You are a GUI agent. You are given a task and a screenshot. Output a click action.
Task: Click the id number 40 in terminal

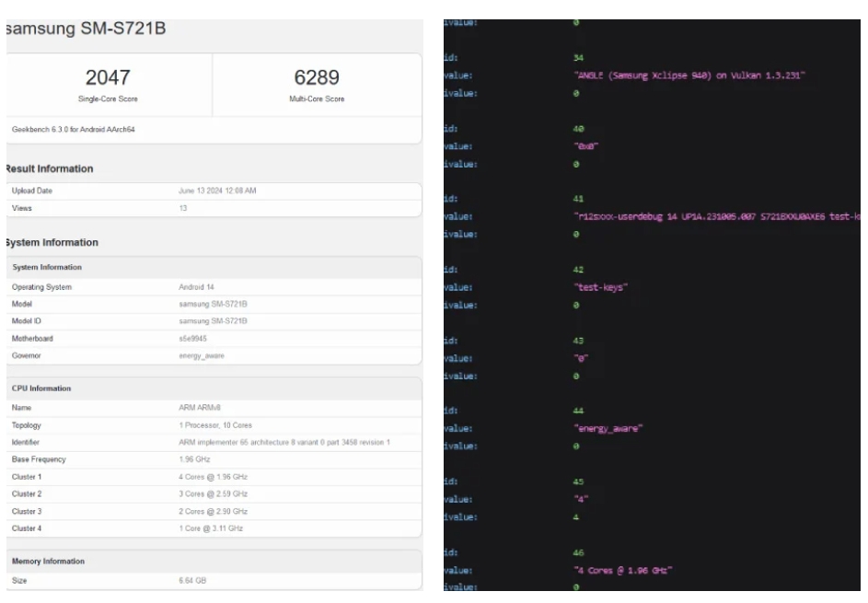pyautogui.click(x=578, y=129)
